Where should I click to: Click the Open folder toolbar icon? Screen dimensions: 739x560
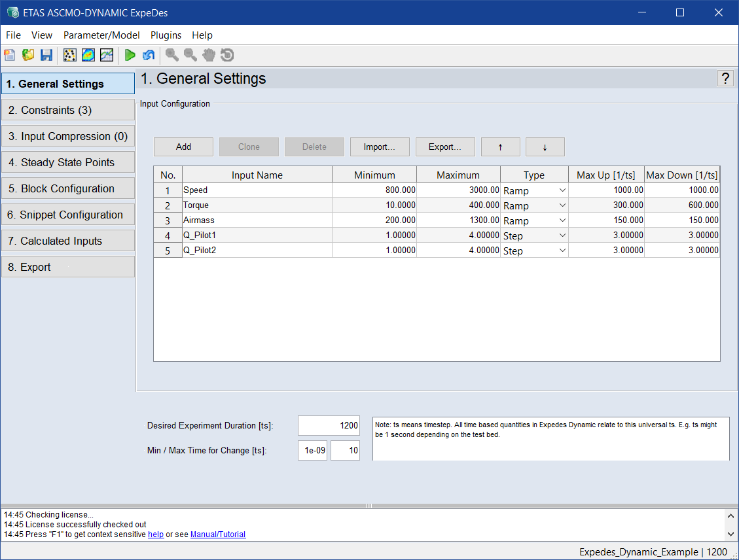(28, 56)
